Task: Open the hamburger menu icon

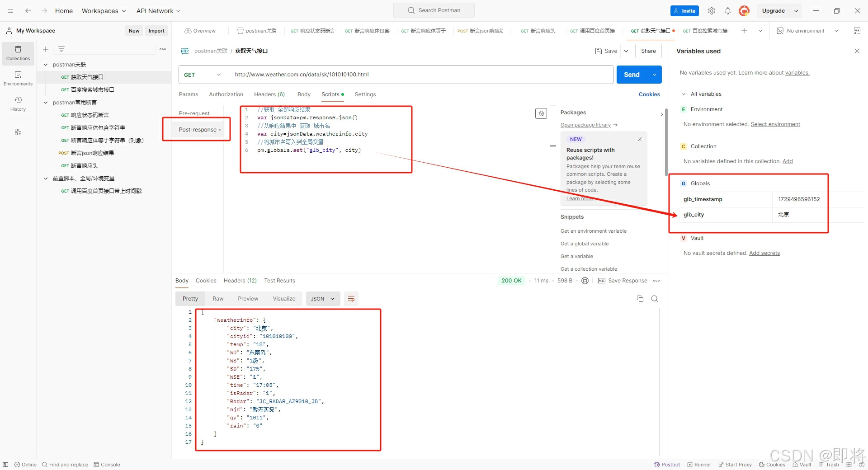Action: point(10,11)
